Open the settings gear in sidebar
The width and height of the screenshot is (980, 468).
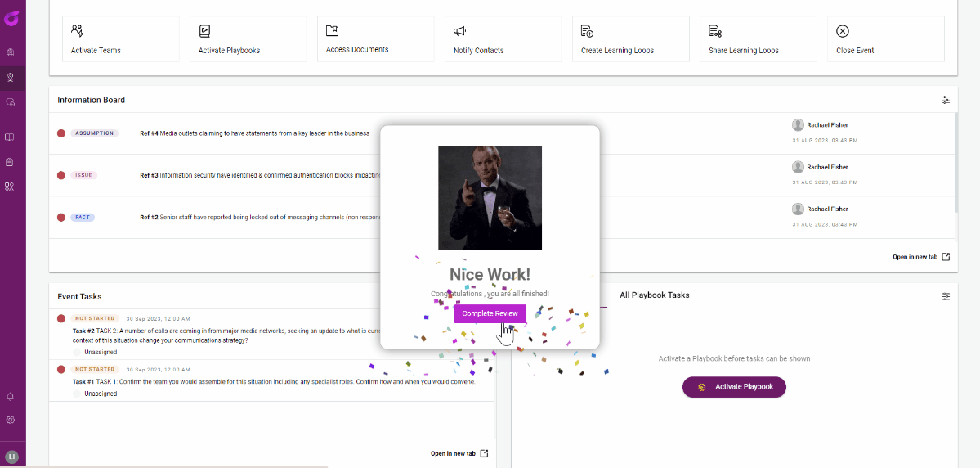point(11,420)
